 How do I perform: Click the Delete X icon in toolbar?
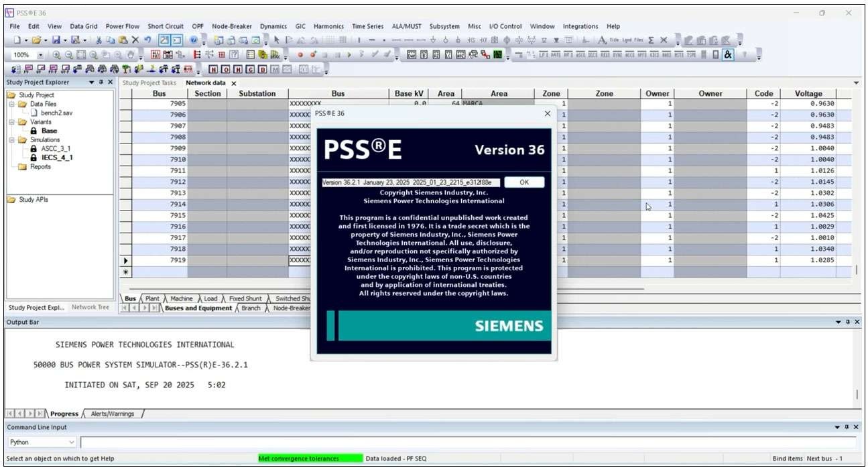(135, 40)
